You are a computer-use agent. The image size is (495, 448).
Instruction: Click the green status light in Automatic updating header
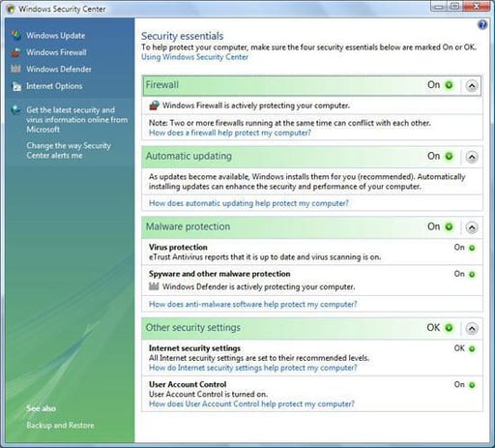click(449, 157)
